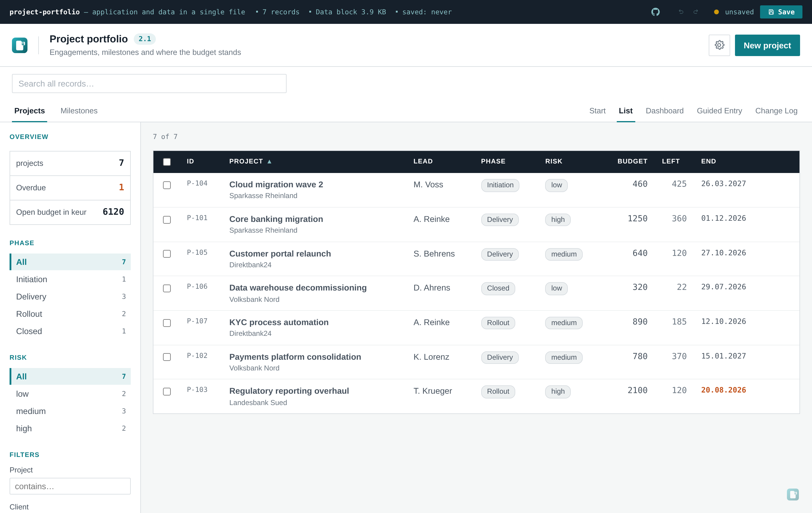
Task: Create a New project
Action: click(767, 45)
